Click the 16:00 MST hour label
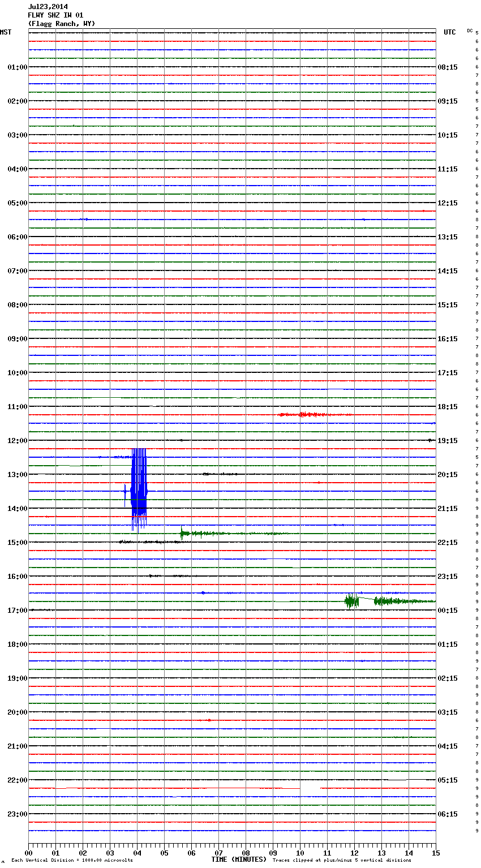This screenshot has width=481, height=868. [x=18, y=577]
